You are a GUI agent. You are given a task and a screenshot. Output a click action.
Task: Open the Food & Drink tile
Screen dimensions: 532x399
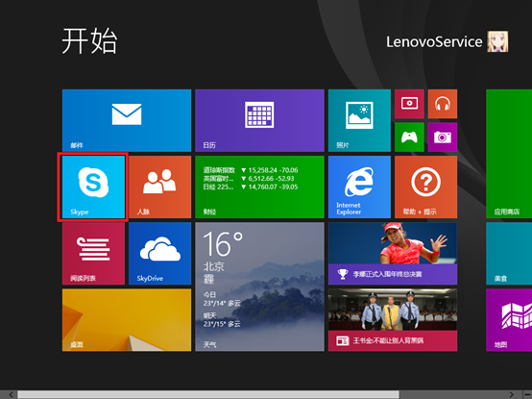click(509, 254)
